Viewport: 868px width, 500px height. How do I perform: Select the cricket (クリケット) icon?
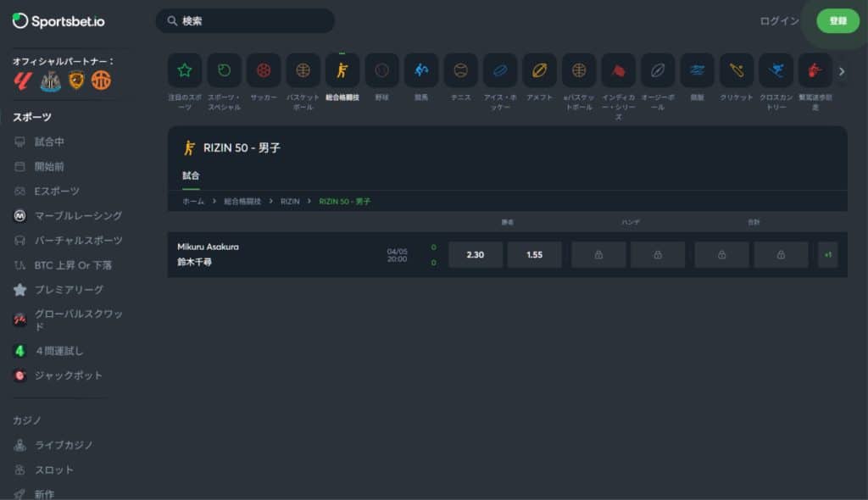[x=737, y=70]
